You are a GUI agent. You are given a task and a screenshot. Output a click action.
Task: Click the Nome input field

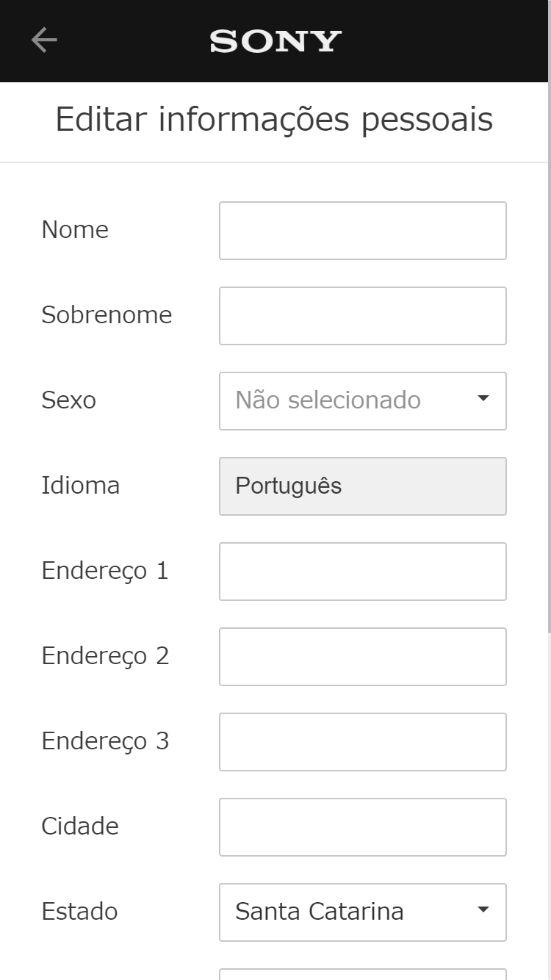tap(363, 230)
